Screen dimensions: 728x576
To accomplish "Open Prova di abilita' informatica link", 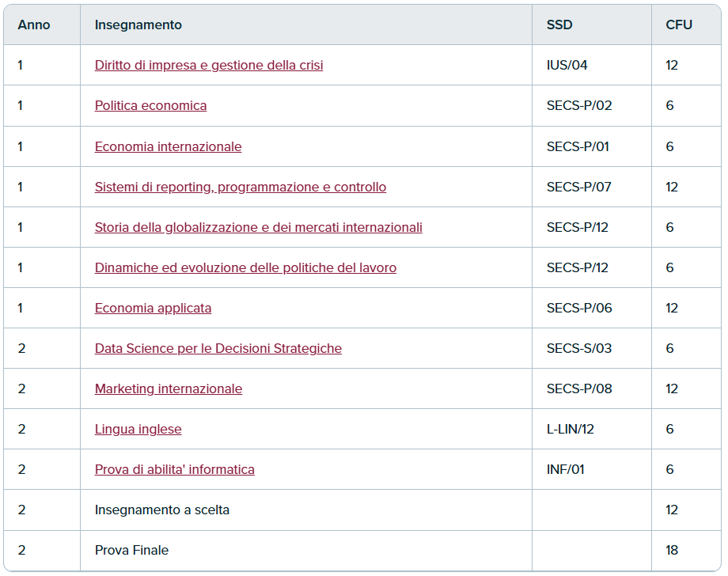I will pyautogui.click(x=175, y=470).
